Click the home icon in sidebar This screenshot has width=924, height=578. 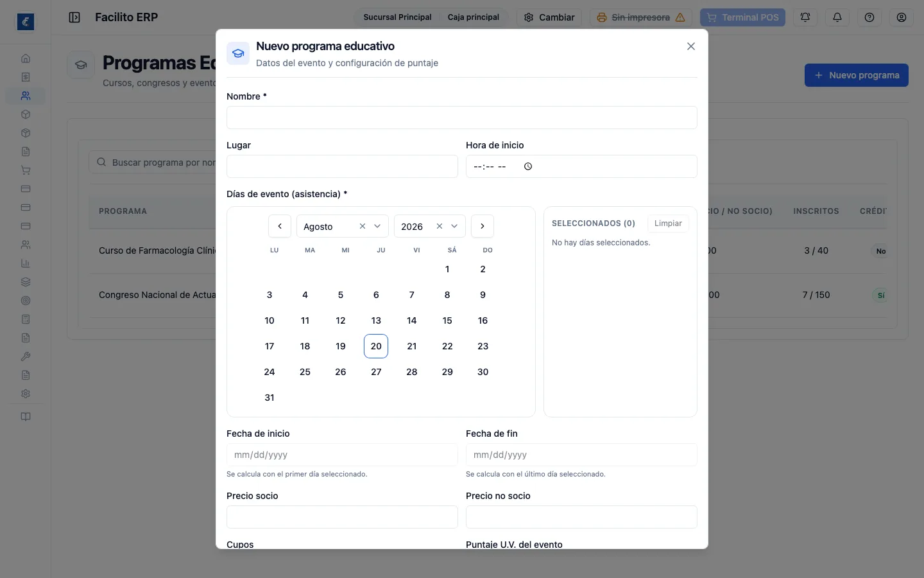(x=26, y=58)
